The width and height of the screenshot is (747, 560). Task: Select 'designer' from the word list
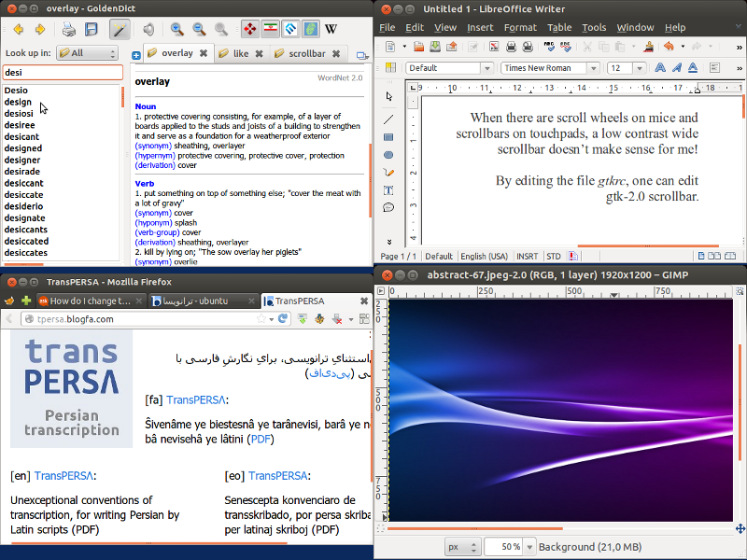(x=22, y=160)
